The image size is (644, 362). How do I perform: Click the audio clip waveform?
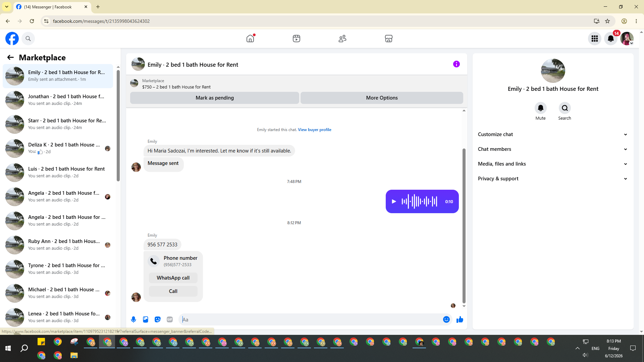coord(419,201)
